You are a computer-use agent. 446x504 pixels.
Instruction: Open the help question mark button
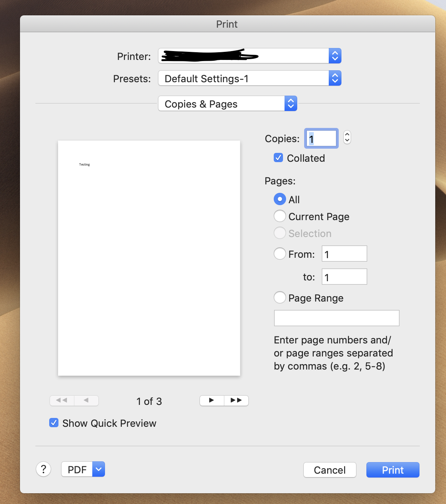(43, 469)
